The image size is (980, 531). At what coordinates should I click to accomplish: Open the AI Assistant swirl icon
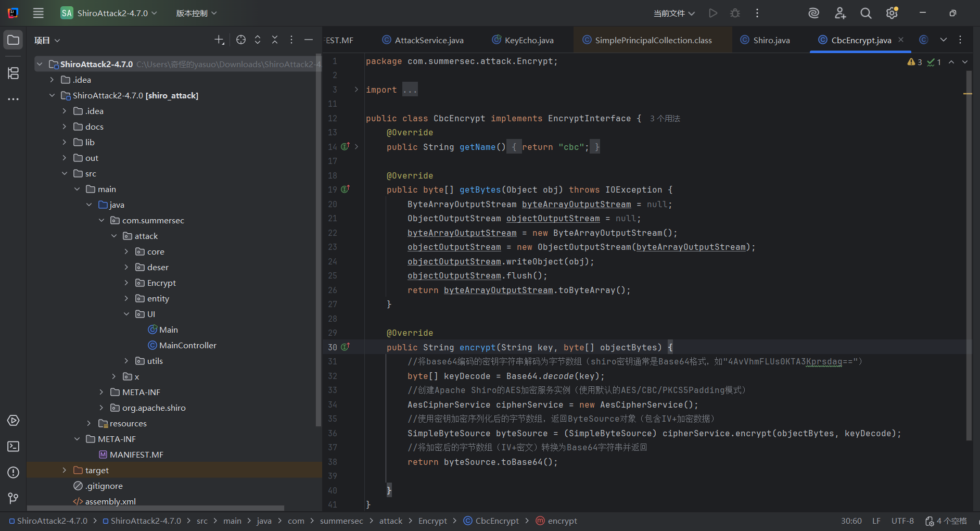tap(813, 14)
